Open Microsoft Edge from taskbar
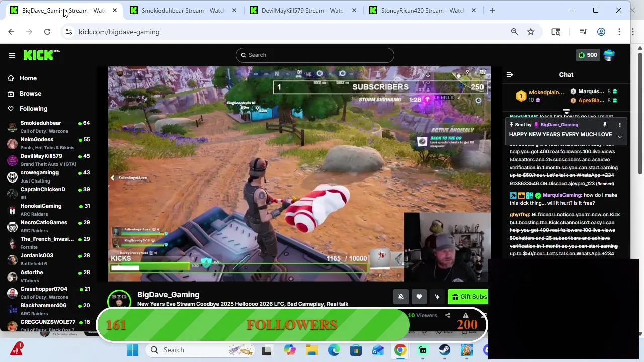Screen dimensions: 644x362 point(334,350)
